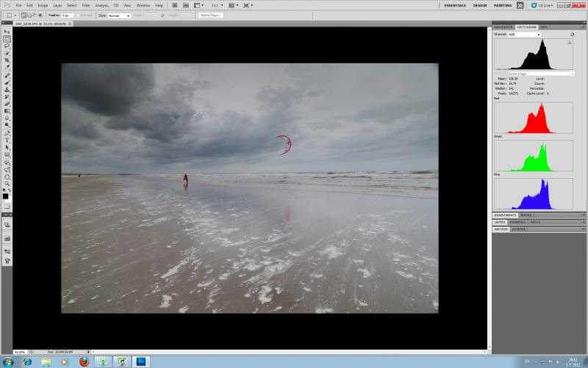Open Firefox from the taskbar
The width and height of the screenshot is (588, 368).
85,361
